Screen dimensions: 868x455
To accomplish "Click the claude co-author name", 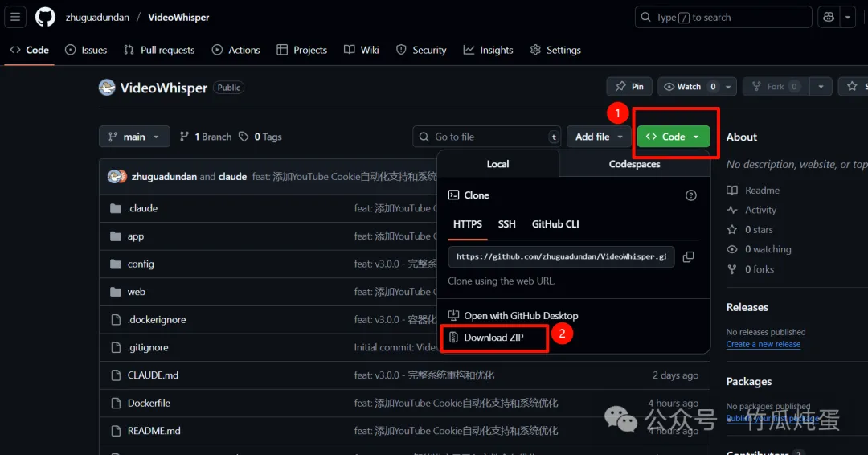I will [232, 177].
